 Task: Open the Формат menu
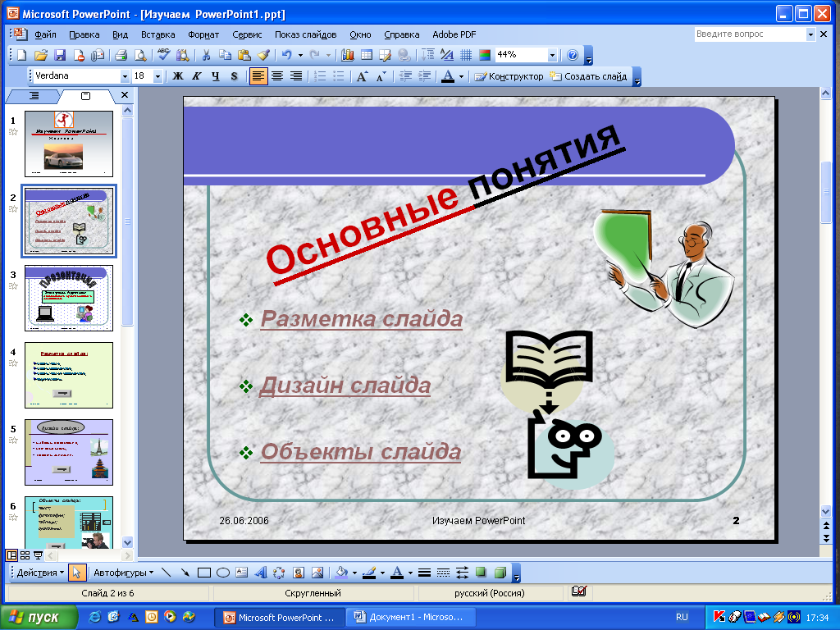[203, 34]
